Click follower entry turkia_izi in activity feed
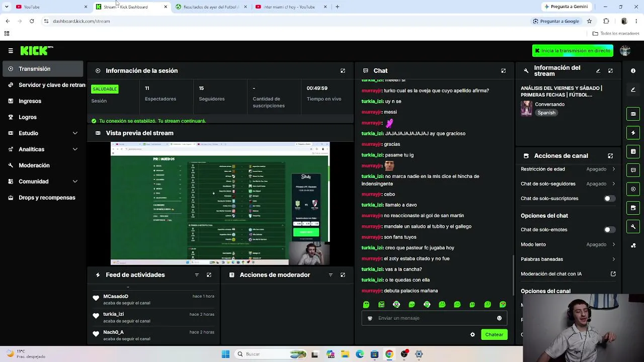644x362 pixels. click(153, 317)
